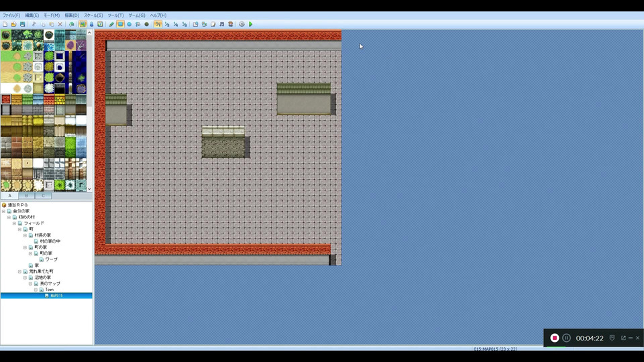Viewport: 644px width, 362px height.
Task: Switch to tileset tab C
Action: (43, 196)
